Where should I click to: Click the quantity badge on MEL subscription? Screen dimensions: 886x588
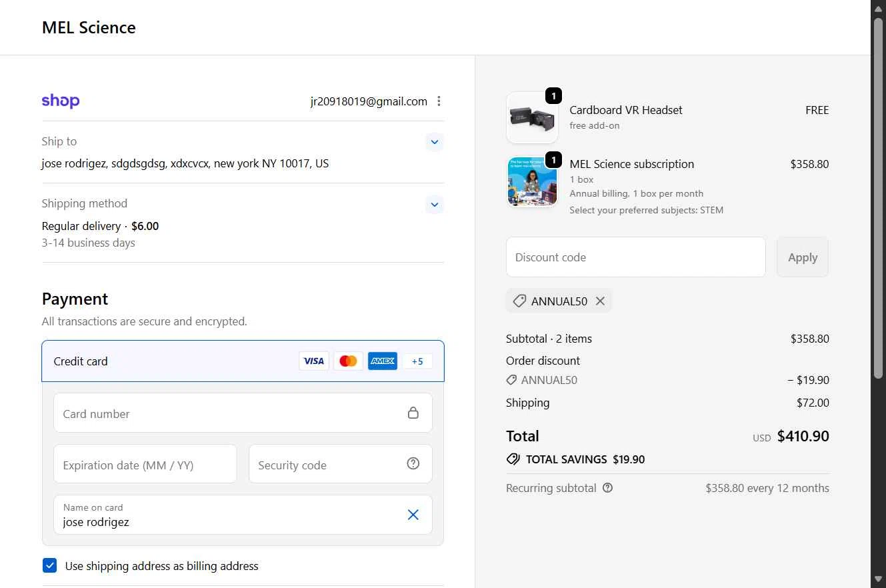553,160
